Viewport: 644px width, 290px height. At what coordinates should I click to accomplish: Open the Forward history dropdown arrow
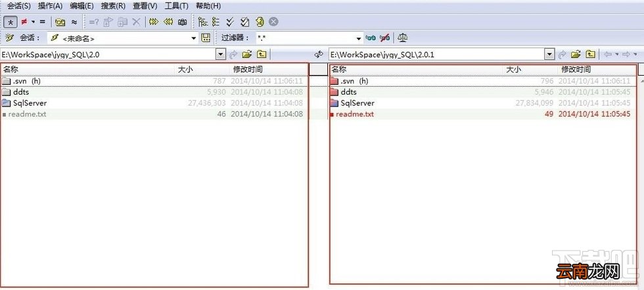point(636,54)
